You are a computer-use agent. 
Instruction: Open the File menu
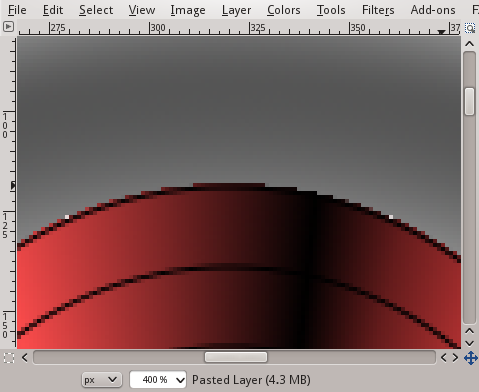tap(17, 10)
